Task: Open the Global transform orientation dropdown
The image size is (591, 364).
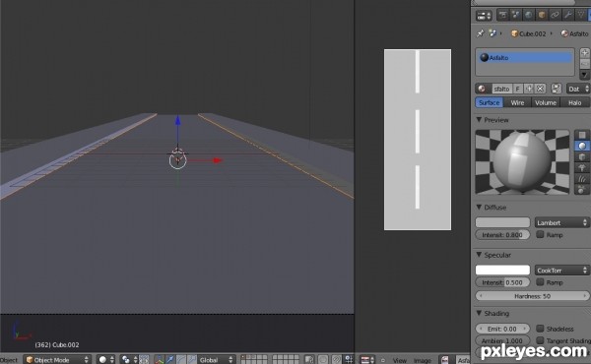Action: click(x=217, y=360)
